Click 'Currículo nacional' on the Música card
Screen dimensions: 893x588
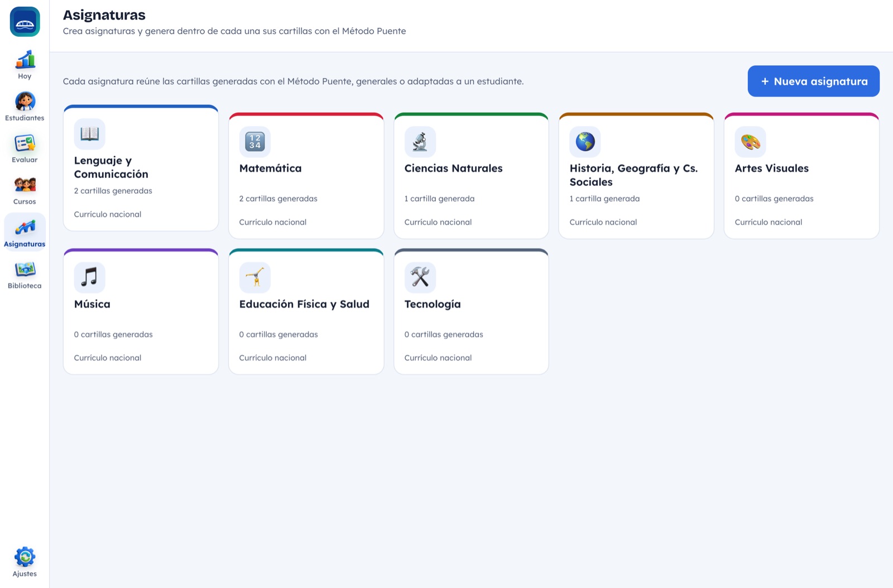[x=108, y=358]
